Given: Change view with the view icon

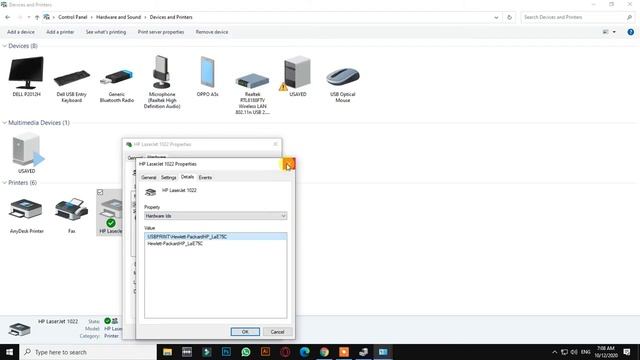Looking at the screenshot, I should 606,32.
